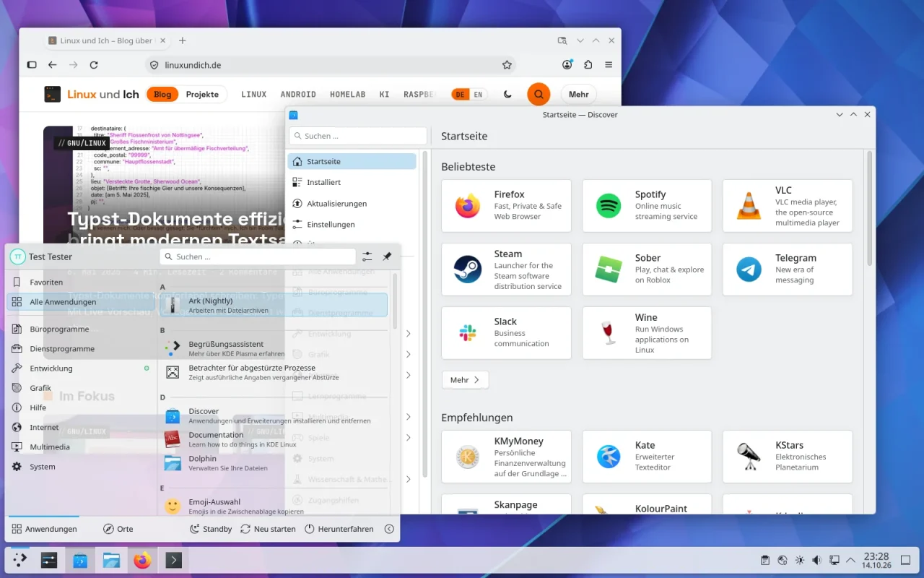Open Aktualisierungen in Discover sidebar

(352, 203)
